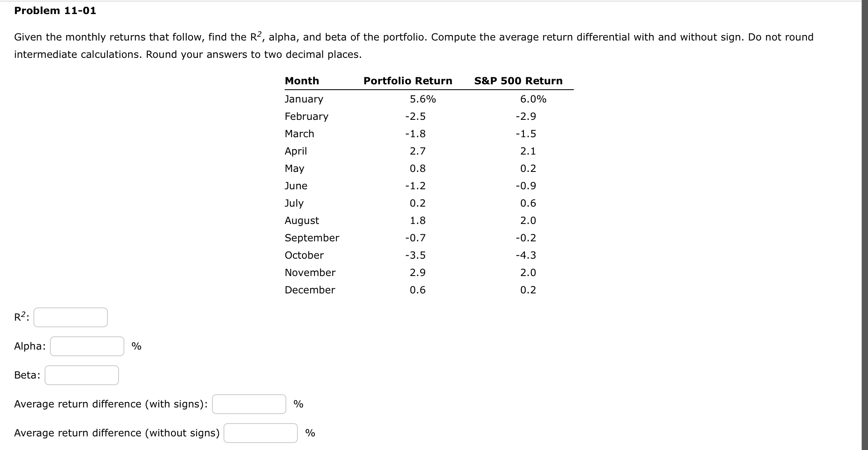Click the average return difference with signs field
The image size is (868, 450).
click(x=248, y=404)
